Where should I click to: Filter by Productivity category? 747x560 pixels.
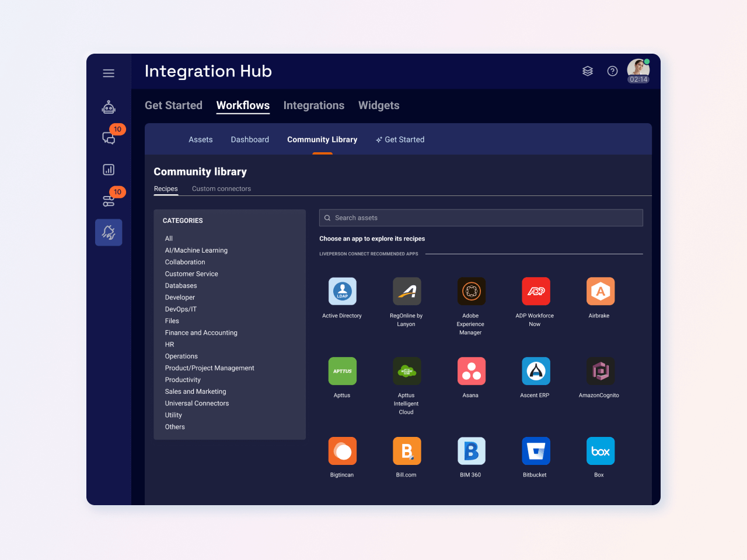point(183,380)
